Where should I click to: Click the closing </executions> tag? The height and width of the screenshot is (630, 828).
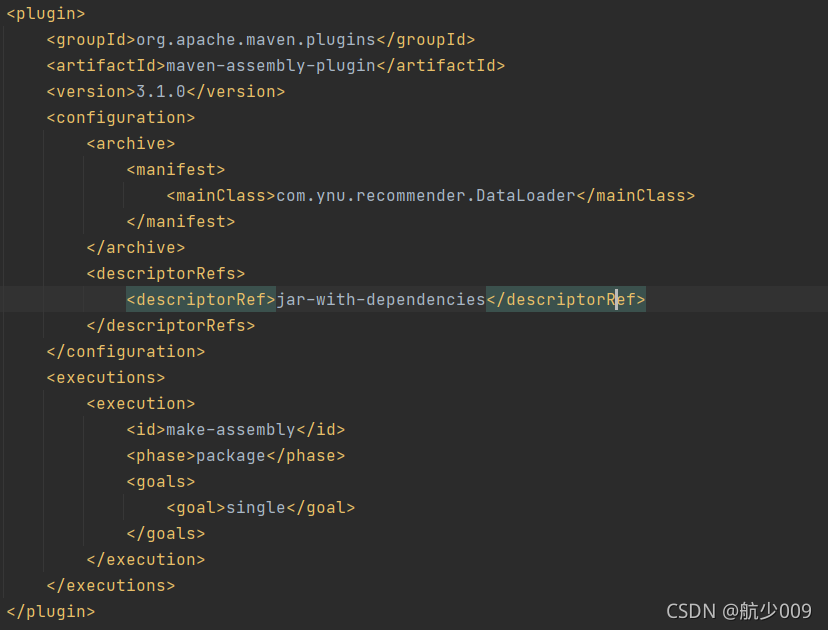(x=111, y=585)
